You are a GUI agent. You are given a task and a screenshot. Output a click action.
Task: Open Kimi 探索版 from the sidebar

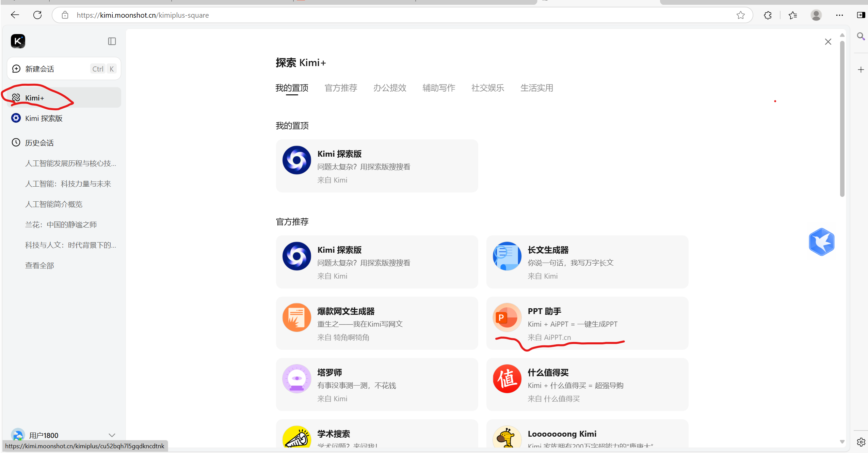[x=44, y=118]
